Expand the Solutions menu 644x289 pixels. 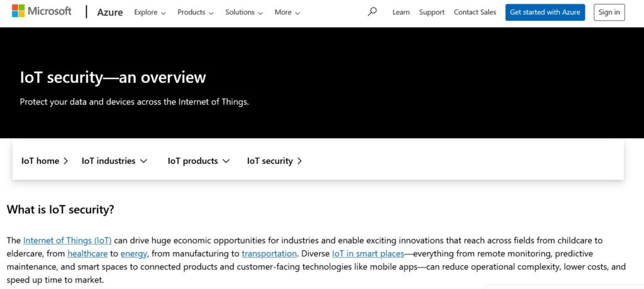[244, 13]
